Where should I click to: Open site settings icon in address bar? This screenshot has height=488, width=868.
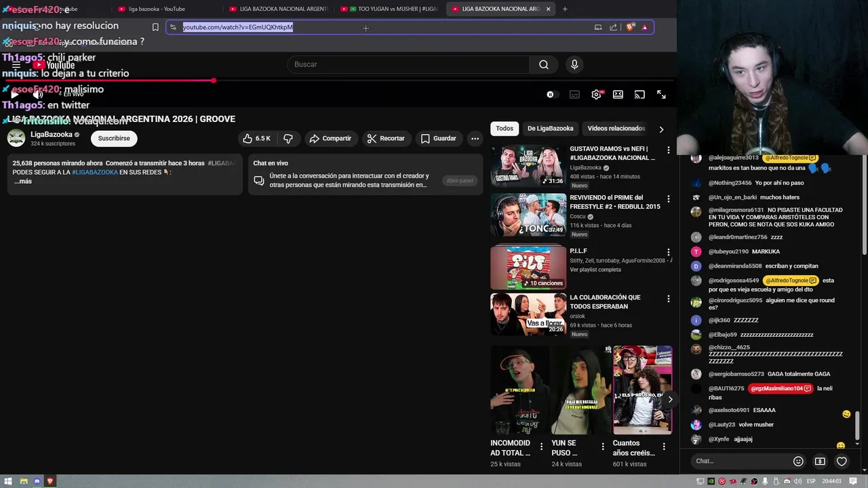click(x=173, y=27)
